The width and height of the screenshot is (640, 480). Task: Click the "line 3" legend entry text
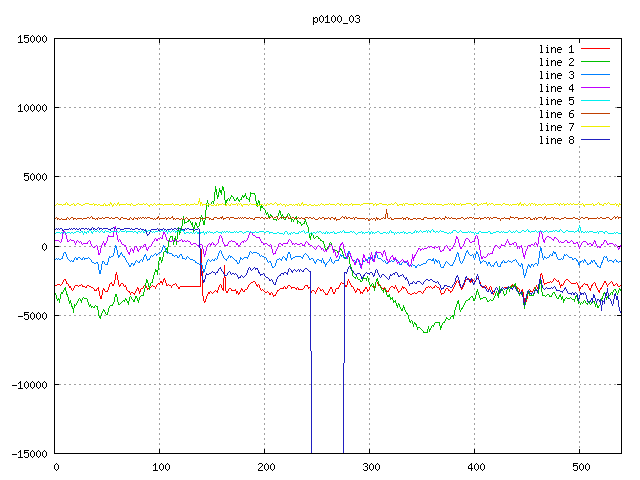click(556, 75)
